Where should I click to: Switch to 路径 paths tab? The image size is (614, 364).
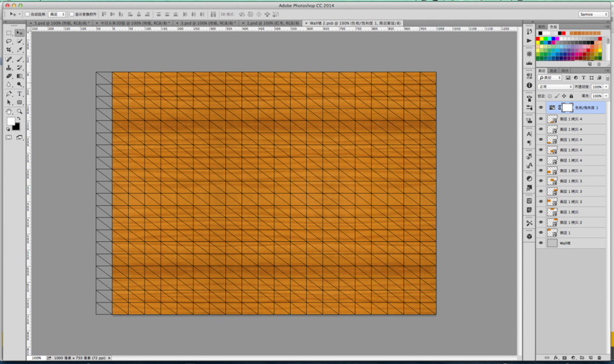564,70
